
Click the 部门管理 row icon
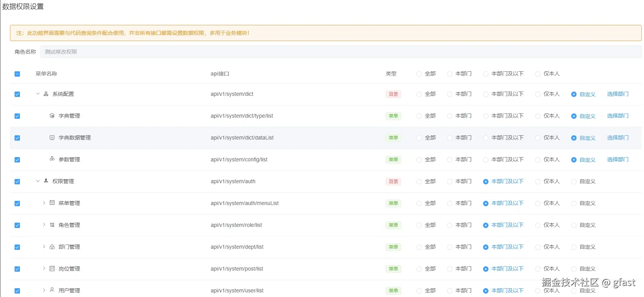click(52, 247)
